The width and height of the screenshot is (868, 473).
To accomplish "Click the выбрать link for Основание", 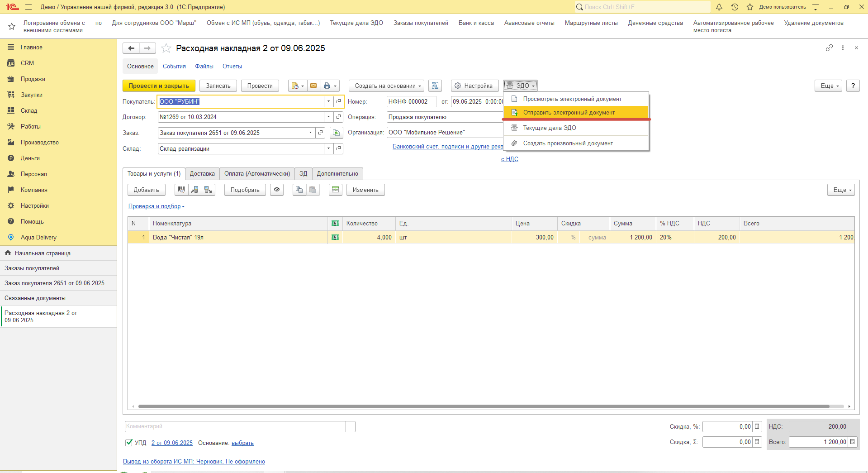I will [242, 443].
